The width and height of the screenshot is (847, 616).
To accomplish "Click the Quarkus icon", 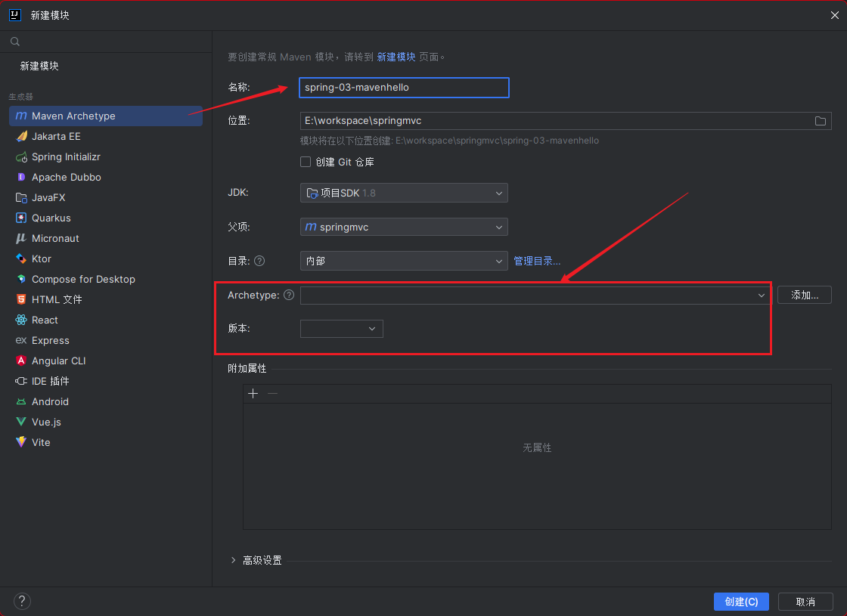I will pyautogui.click(x=21, y=218).
